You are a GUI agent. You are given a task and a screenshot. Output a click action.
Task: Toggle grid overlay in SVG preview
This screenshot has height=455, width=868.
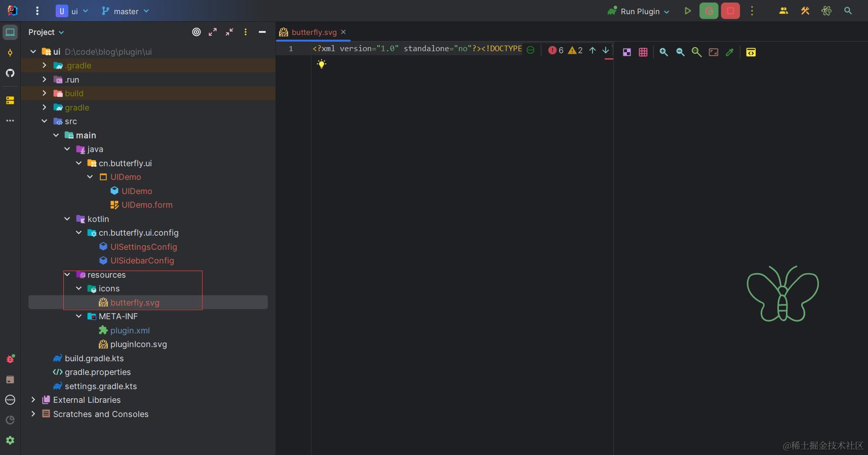point(643,52)
